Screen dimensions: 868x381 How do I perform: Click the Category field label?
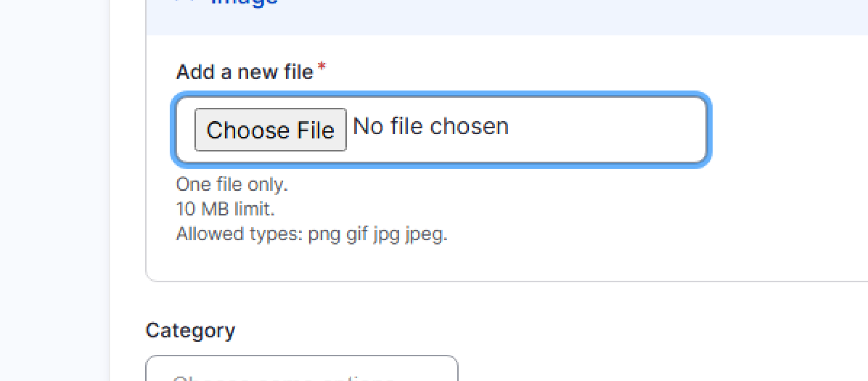[x=190, y=330]
